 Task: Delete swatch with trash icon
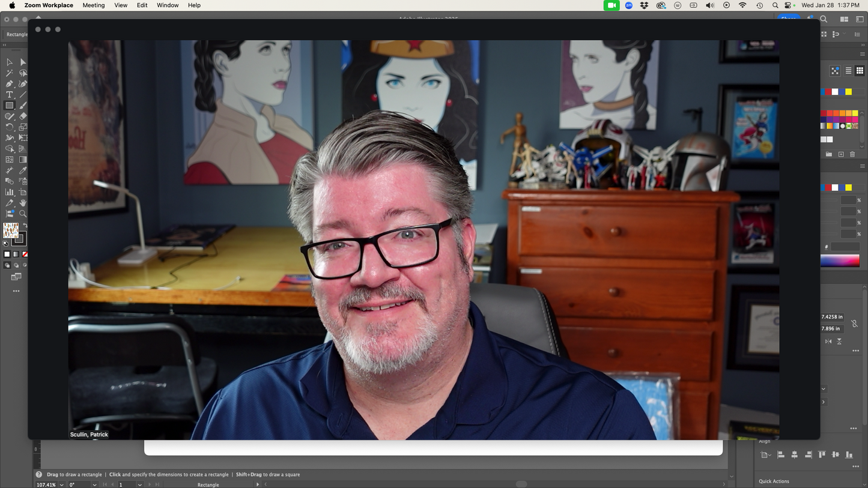852,154
